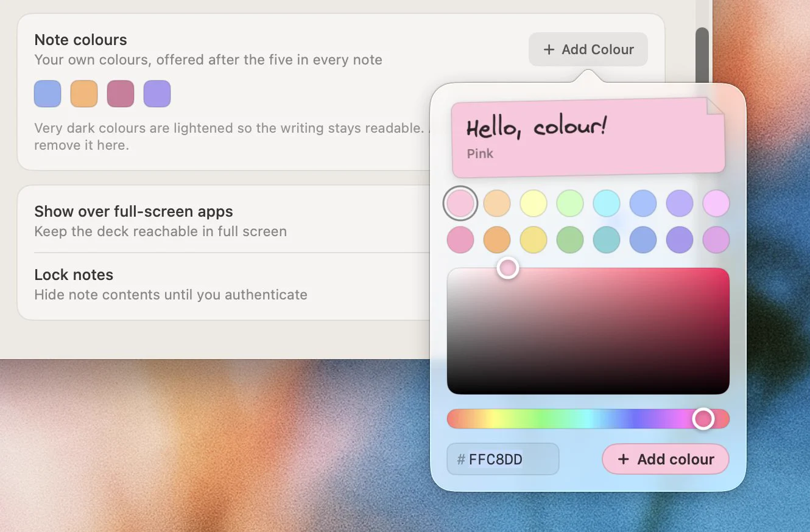Viewport: 810px width, 532px height.
Task: Click the pink "+ Add colour" button in the popover
Action: click(x=666, y=459)
